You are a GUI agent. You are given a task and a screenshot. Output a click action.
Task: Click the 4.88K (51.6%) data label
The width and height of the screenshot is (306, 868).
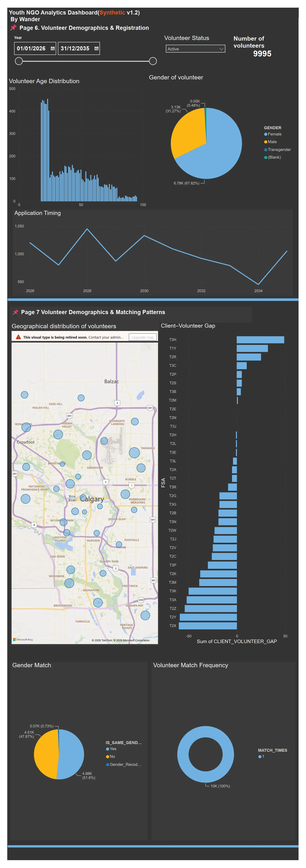click(x=88, y=775)
